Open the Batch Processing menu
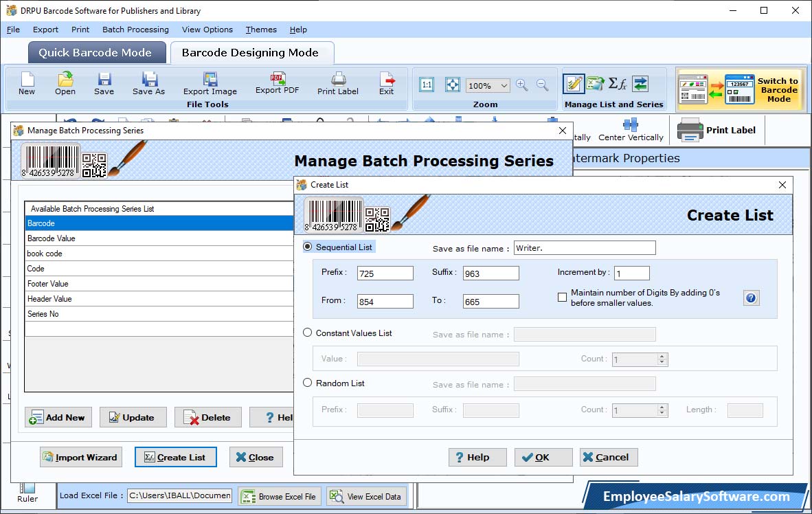Screen dimensions: 812x514 [x=135, y=30]
